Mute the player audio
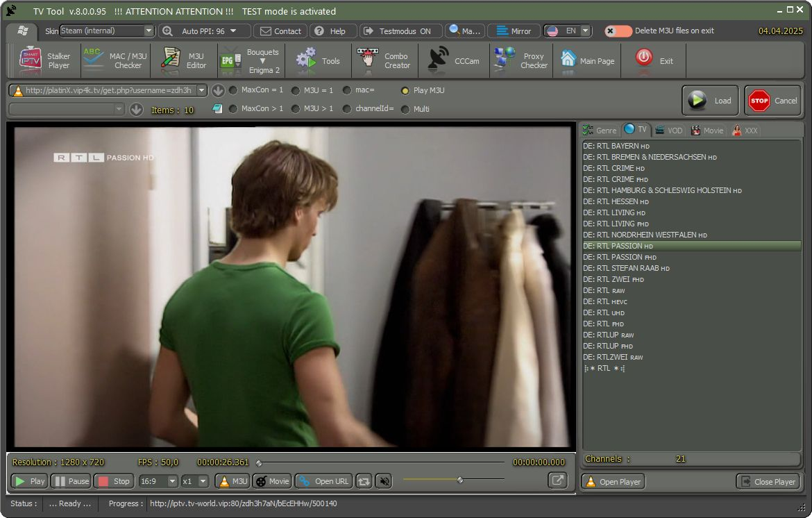The height and width of the screenshot is (518, 812). coord(384,481)
